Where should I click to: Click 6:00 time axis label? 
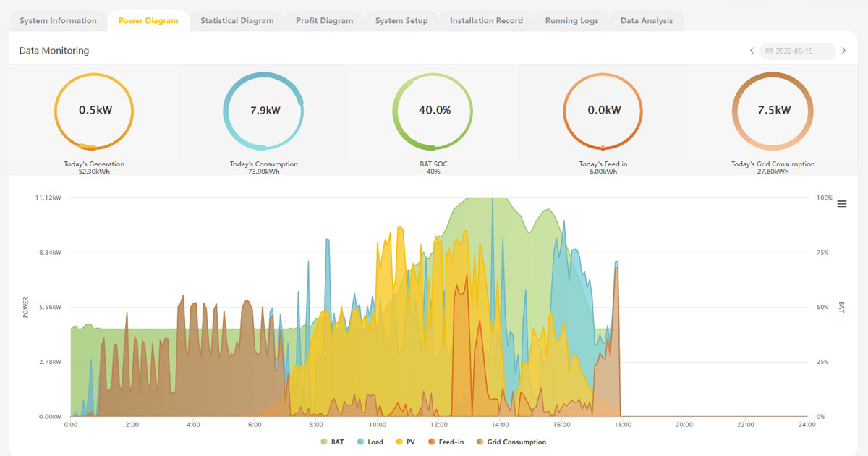click(x=255, y=425)
